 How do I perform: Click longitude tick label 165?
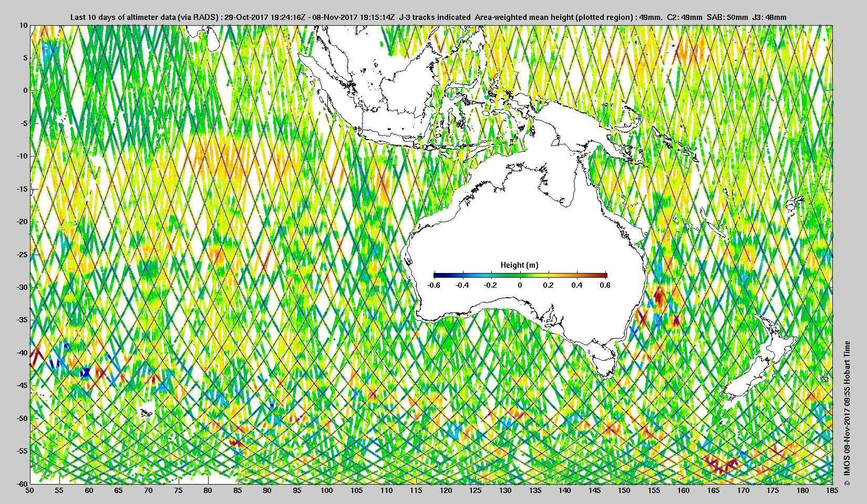pos(714,491)
